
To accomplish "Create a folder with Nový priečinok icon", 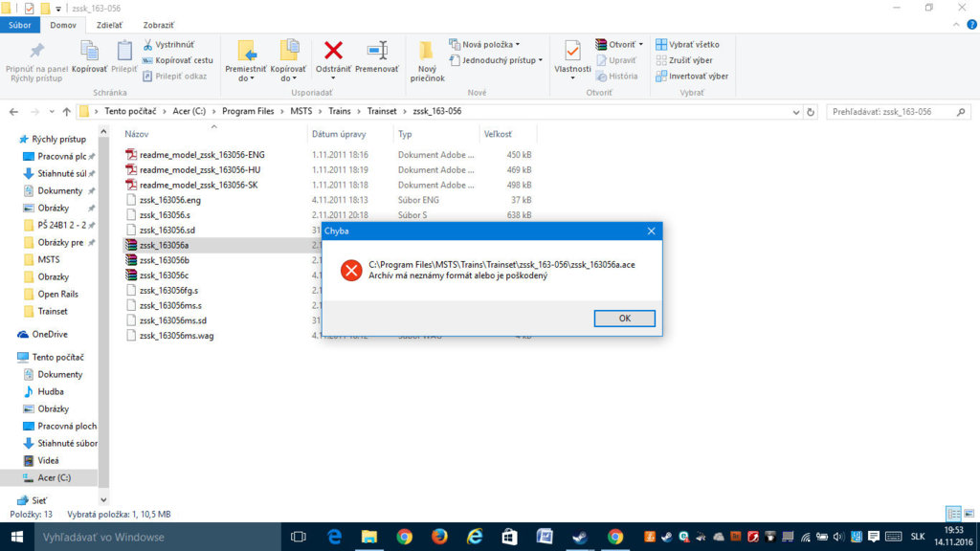I will pos(427,52).
